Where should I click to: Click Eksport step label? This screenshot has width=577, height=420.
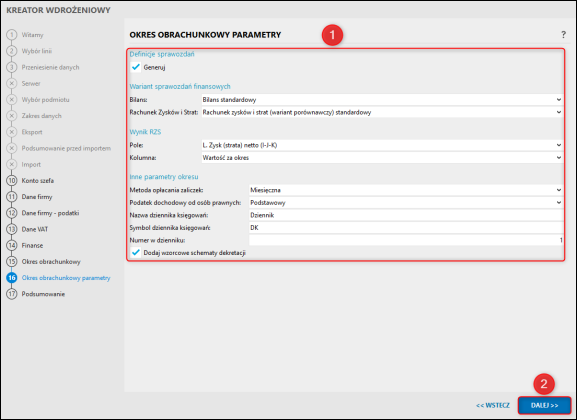click(32, 132)
